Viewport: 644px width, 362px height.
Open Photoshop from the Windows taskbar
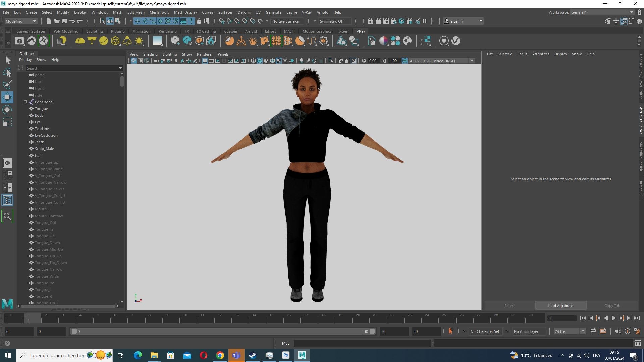point(286,355)
